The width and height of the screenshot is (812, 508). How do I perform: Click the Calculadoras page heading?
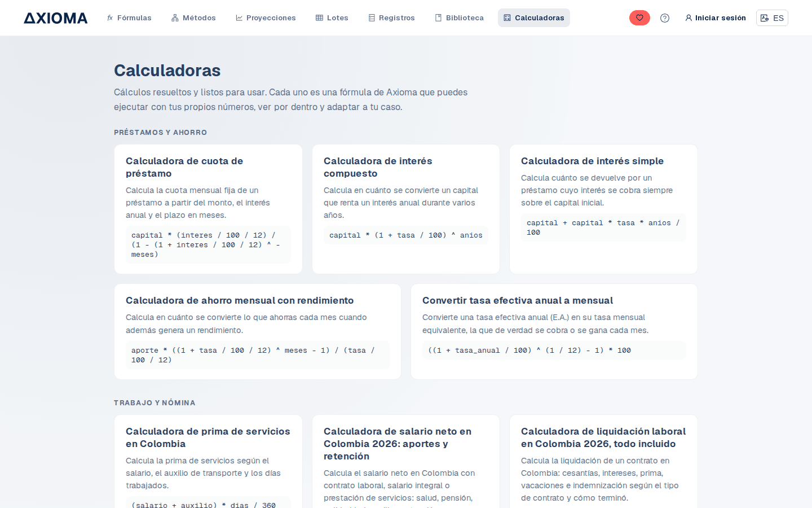167,71
